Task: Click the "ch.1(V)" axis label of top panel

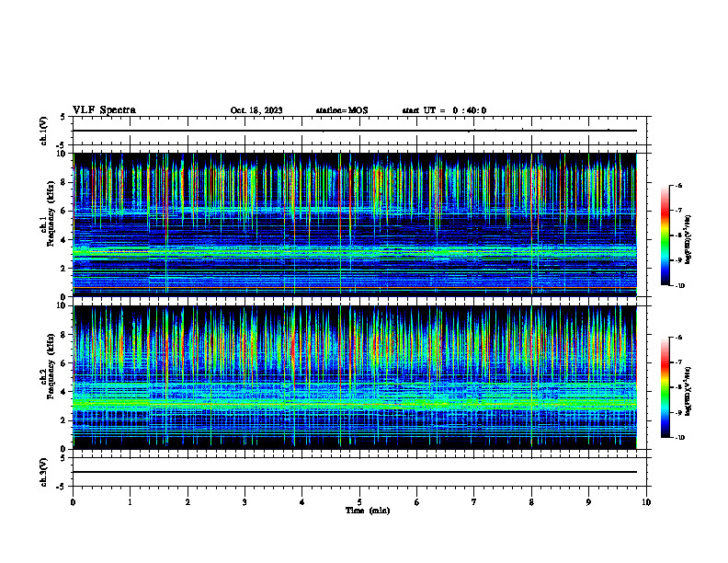Action: tap(43, 131)
